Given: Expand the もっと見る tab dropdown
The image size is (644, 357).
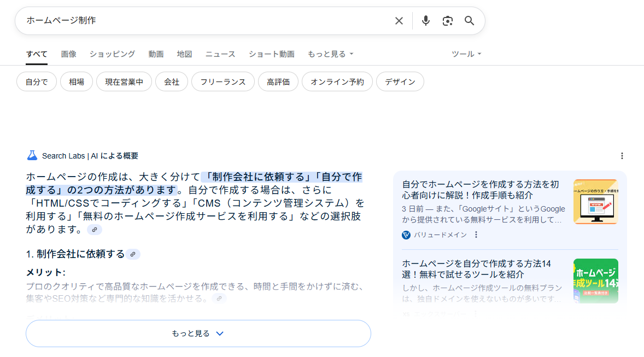Looking at the screenshot, I should (x=330, y=54).
